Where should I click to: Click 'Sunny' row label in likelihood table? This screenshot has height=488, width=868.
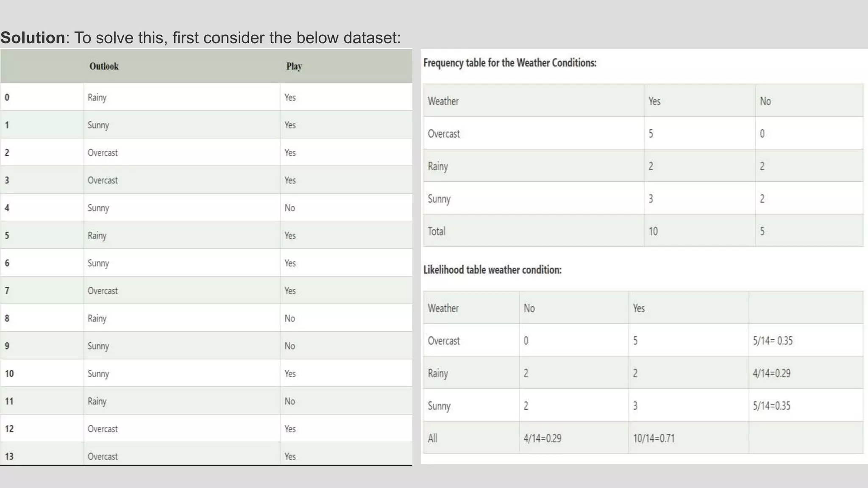[x=439, y=406]
